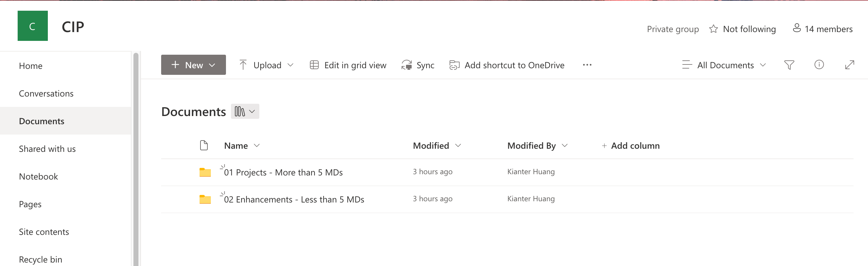Click the 02 Enhancements folder icon

click(205, 199)
